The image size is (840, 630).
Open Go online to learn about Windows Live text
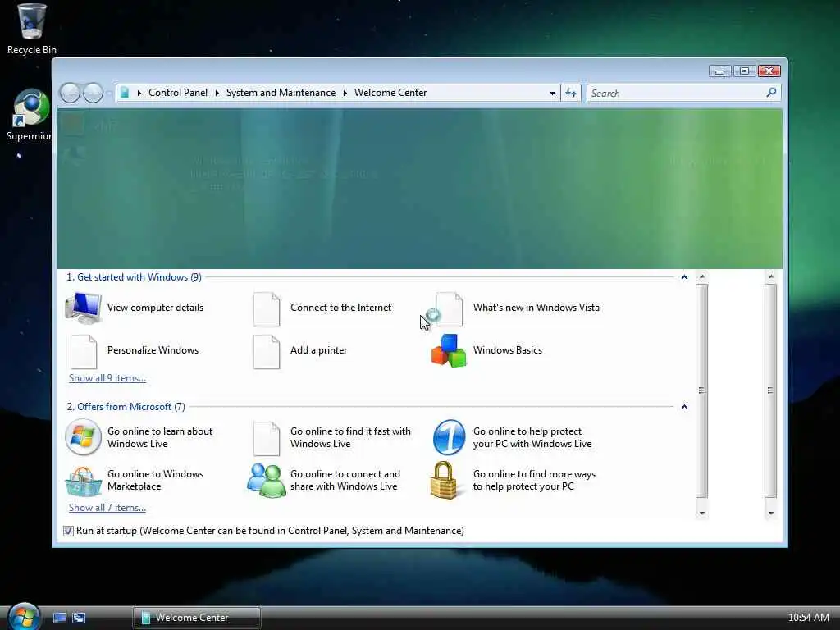point(160,437)
